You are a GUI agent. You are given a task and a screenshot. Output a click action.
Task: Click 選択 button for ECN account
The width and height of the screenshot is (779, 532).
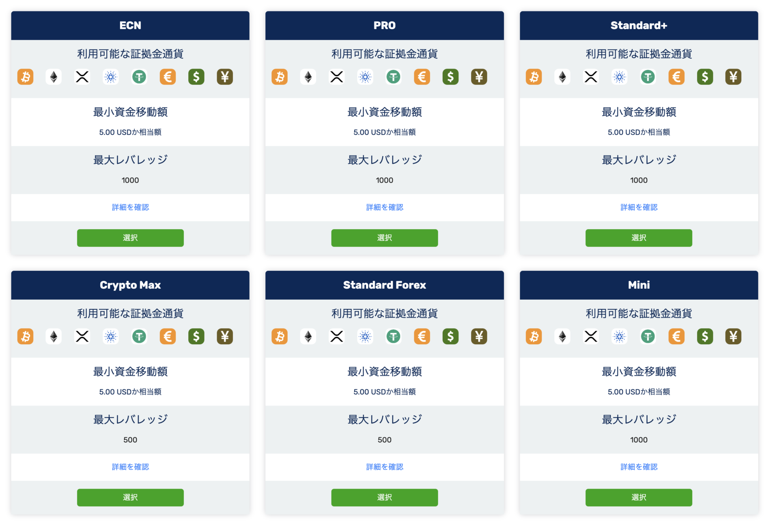130,238
